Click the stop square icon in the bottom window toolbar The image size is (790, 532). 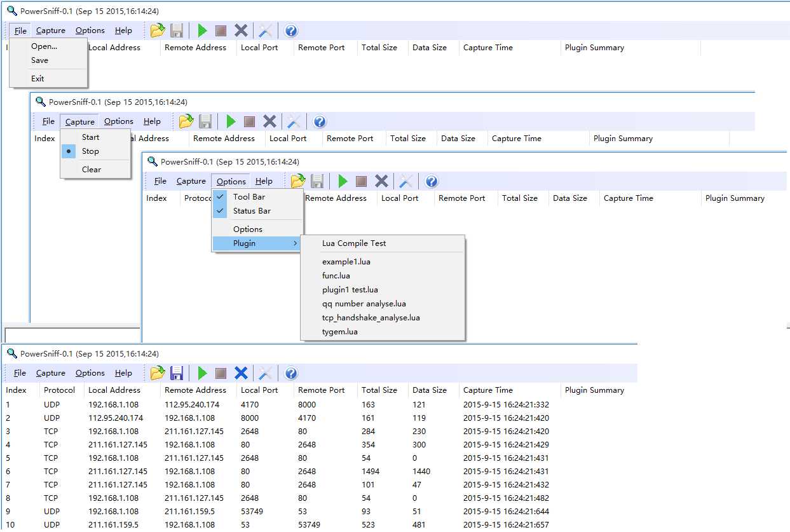[x=221, y=373]
